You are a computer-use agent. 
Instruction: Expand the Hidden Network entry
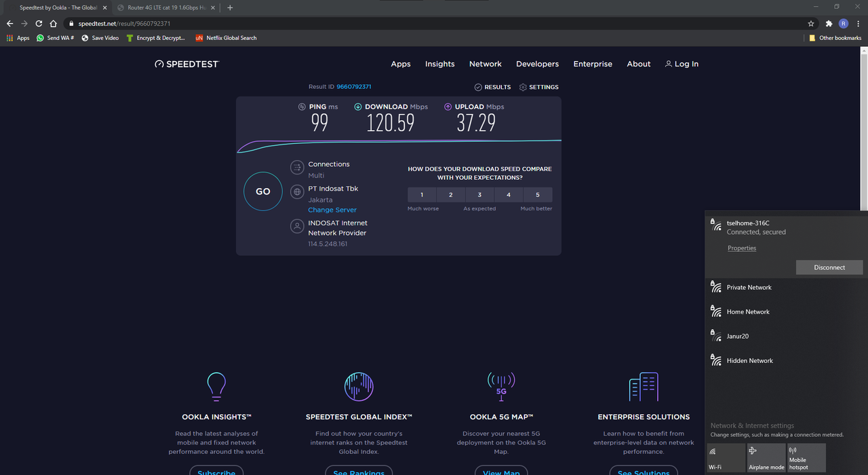[x=749, y=361]
